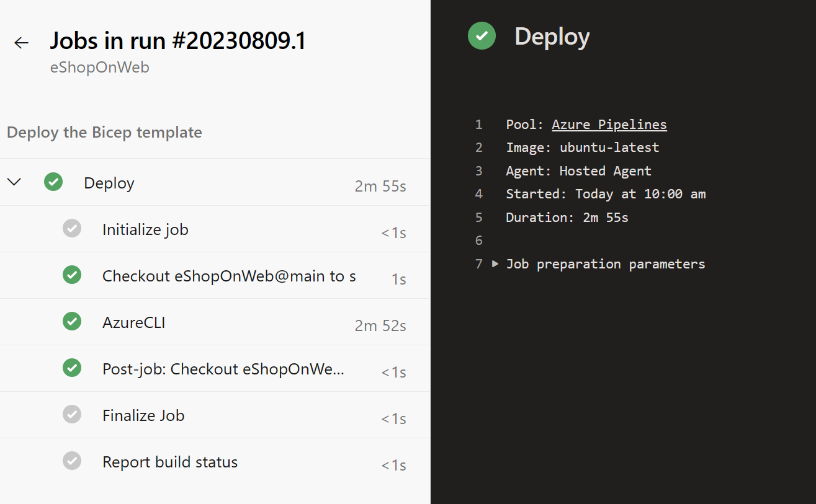The height and width of the screenshot is (504, 816).
Task: Click the grey status icon for Report build status
Action: (x=72, y=461)
